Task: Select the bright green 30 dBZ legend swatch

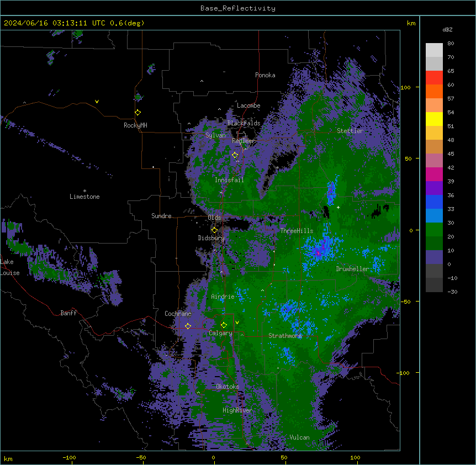Action: pos(434,230)
